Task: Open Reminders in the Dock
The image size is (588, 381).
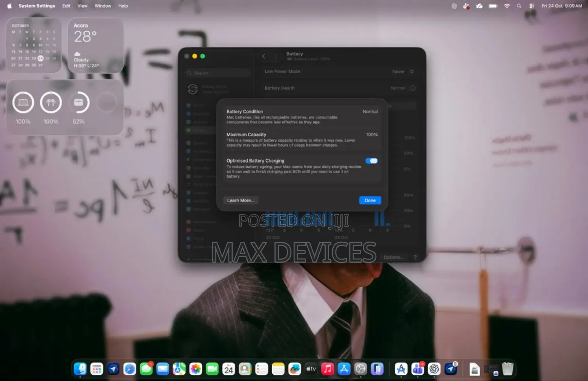Action: (262, 368)
